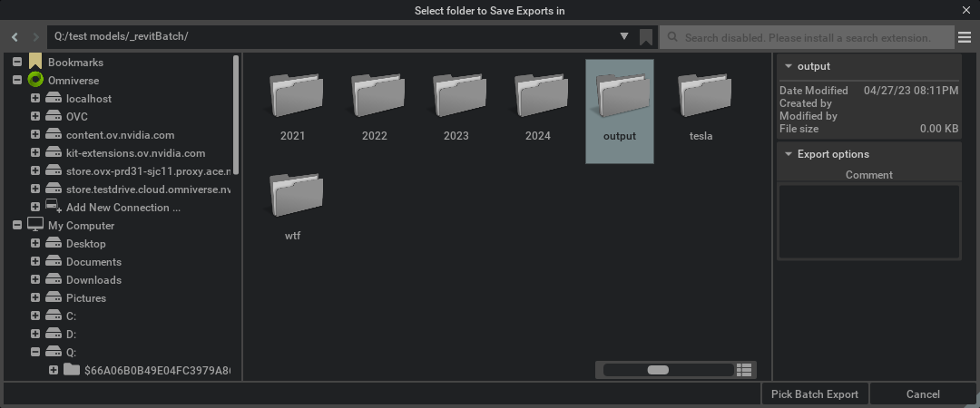This screenshot has height=408, width=980.
Task: Select the 2023 folder thumbnail
Action: pyautogui.click(x=459, y=95)
